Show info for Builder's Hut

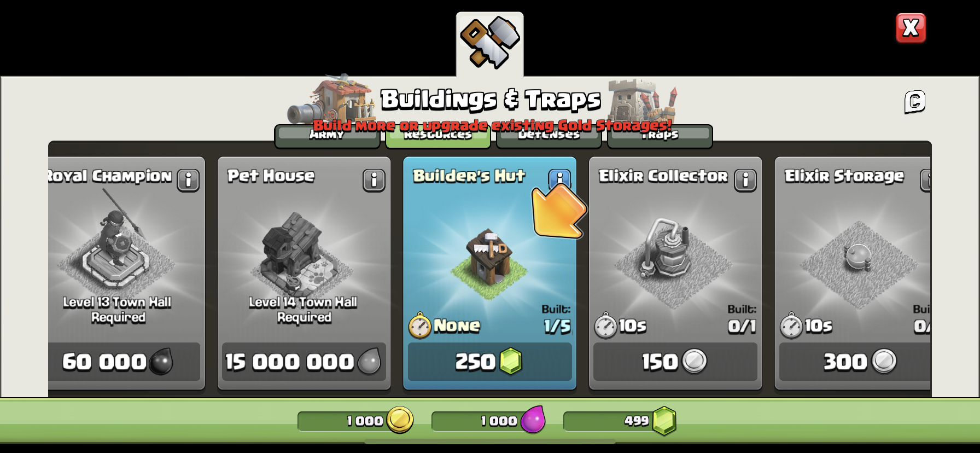[559, 179]
